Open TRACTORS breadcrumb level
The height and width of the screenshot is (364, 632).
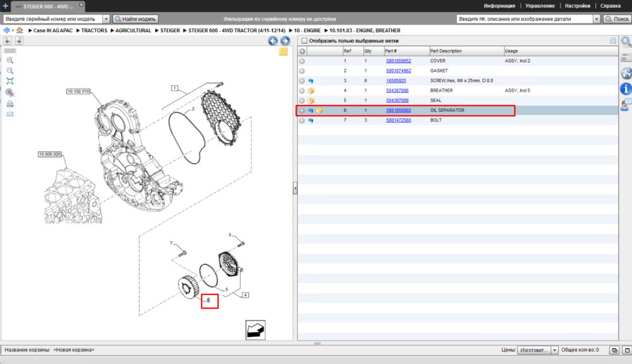click(94, 30)
